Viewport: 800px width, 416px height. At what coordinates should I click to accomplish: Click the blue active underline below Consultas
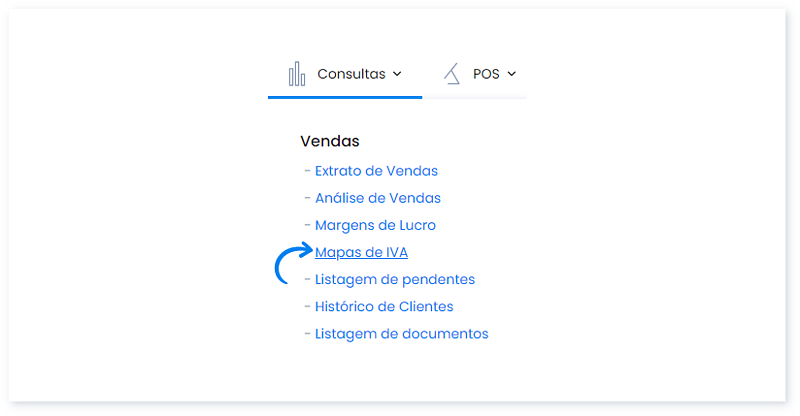point(345,97)
